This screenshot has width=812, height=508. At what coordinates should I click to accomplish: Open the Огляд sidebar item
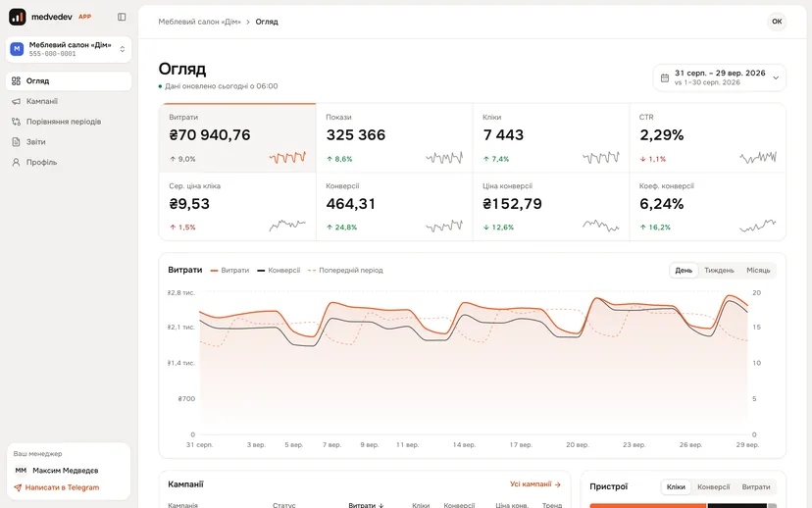coord(69,81)
